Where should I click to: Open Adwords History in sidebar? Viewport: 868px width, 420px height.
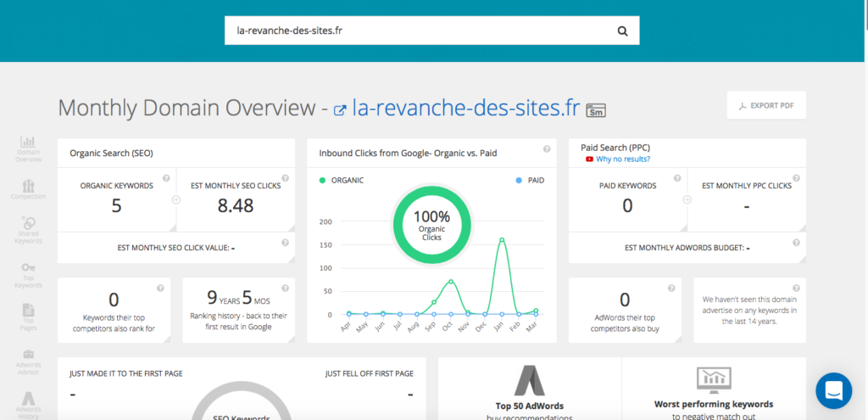pyautogui.click(x=28, y=405)
